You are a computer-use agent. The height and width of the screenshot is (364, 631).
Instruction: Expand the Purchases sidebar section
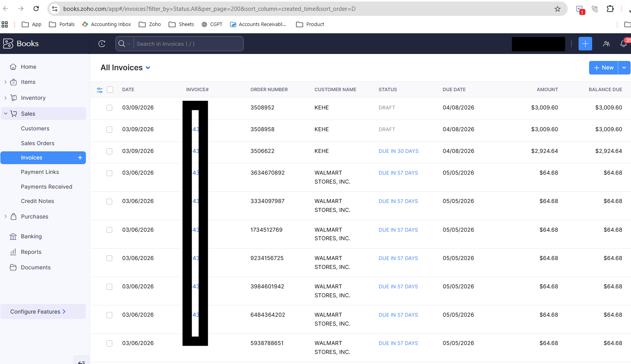[x=5, y=217]
